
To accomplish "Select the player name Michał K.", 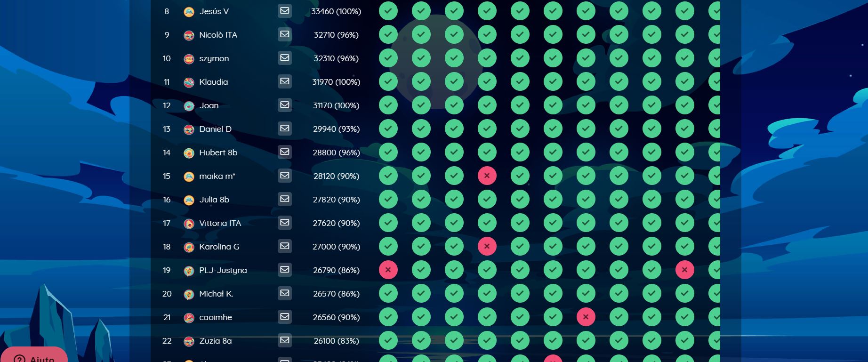I will (x=216, y=294).
